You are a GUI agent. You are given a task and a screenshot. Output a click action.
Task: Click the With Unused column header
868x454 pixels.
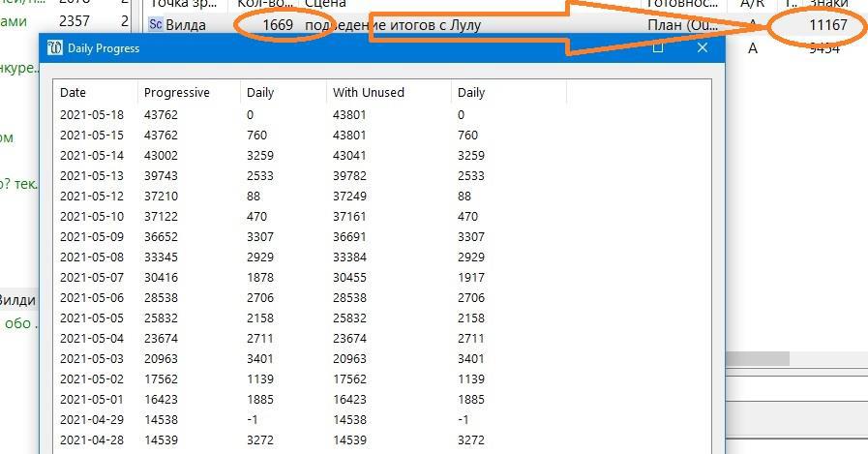pos(368,93)
